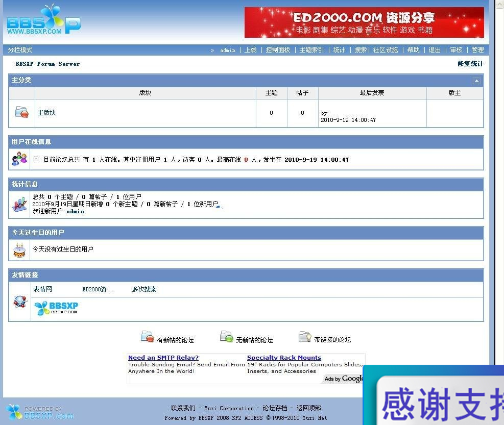Click the 退出 logout link
This screenshot has width=504, height=425.
coord(435,50)
